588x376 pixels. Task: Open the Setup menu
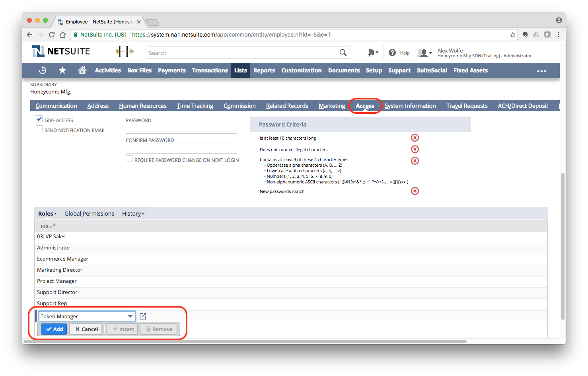pos(374,70)
